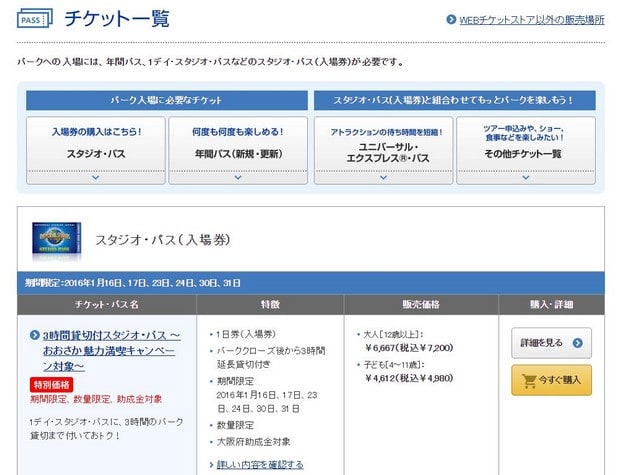Image resolution: width=620 pixels, height=475 pixels.
Task: Expand chevron under 年間パス(新規・更新)
Action: 238,178
